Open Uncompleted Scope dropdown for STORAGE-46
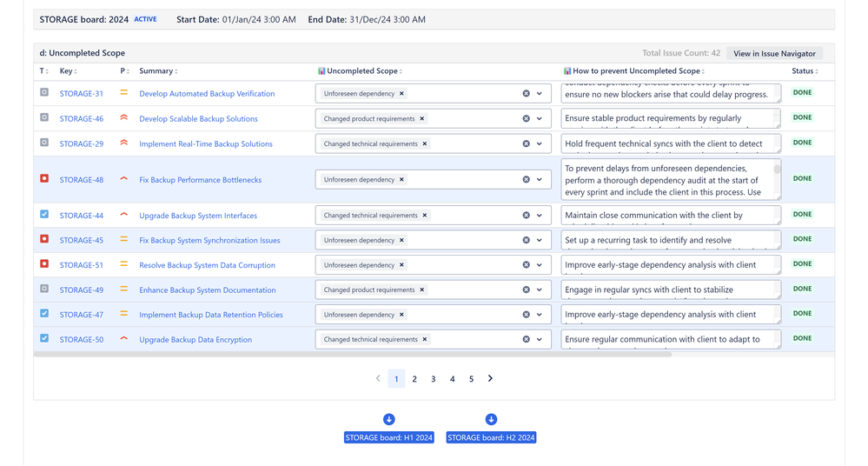Viewport: 868px width, 466px height. coord(540,118)
